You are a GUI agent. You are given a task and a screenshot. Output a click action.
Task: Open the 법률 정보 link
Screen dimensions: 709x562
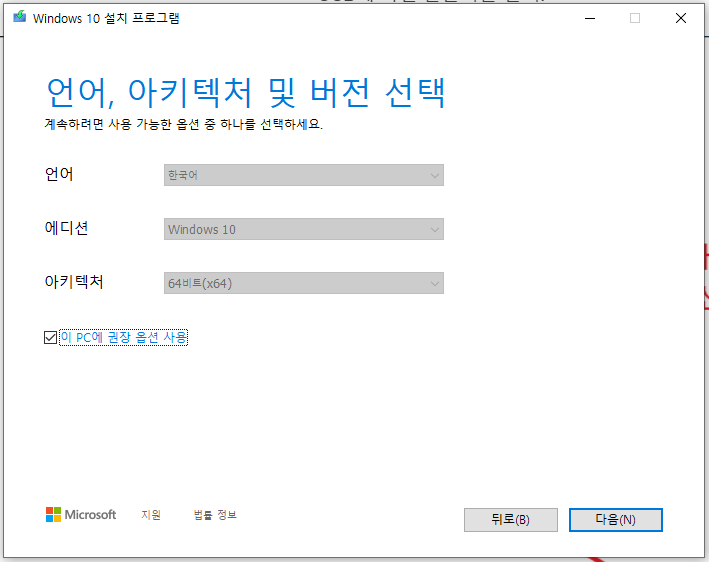click(x=215, y=515)
